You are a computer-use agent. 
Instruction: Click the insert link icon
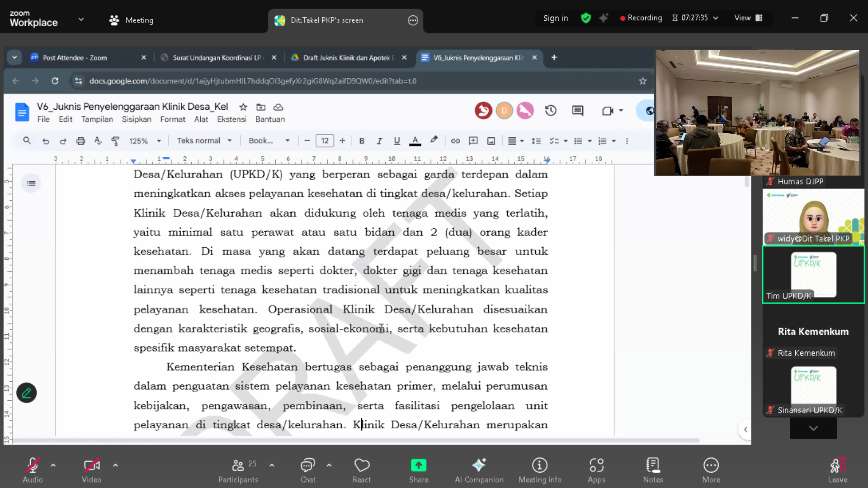455,141
